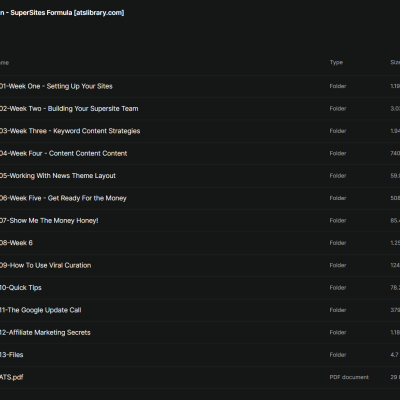Click the PDF document type label for ATS.pdf

pyautogui.click(x=349, y=377)
